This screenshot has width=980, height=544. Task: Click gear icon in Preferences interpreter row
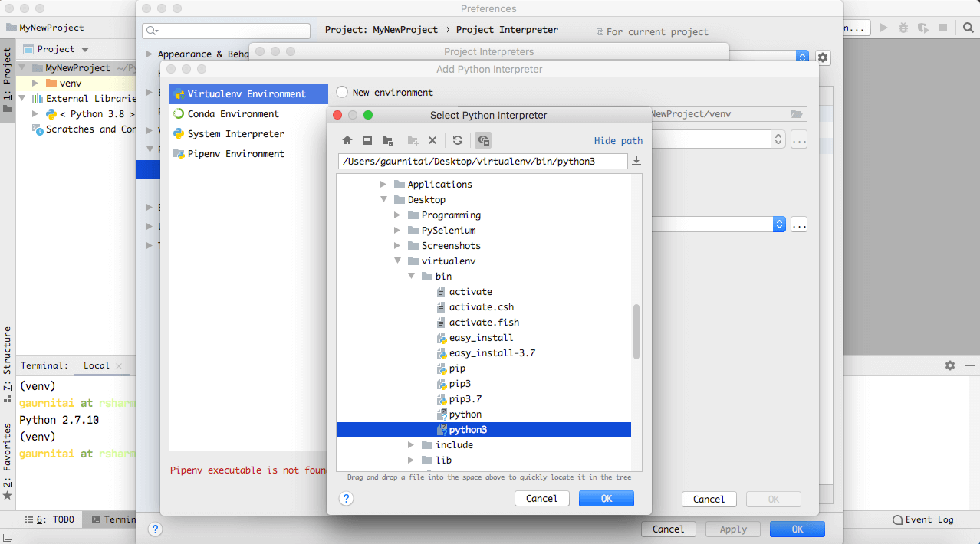(x=823, y=57)
